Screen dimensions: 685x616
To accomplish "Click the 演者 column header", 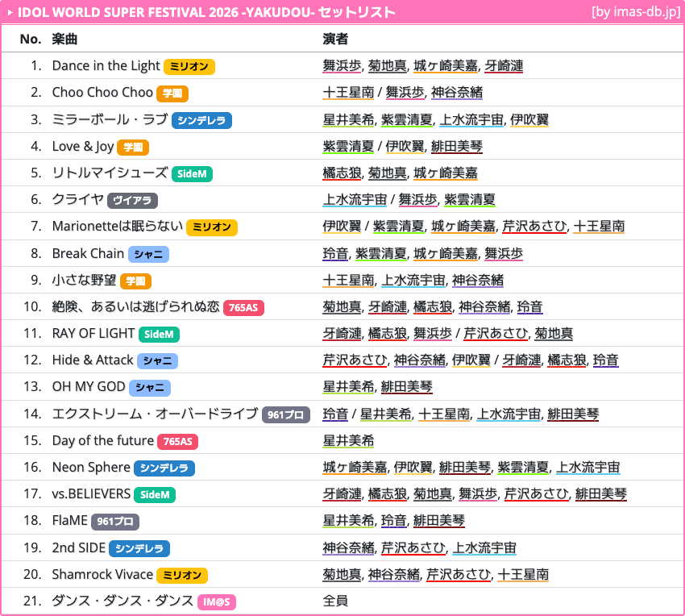I will tap(335, 39).
